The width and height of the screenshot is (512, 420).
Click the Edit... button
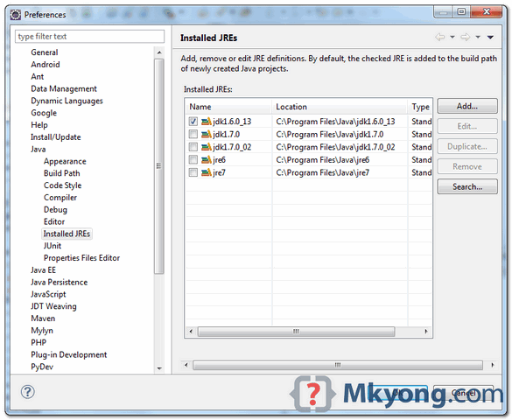[467, 126]
